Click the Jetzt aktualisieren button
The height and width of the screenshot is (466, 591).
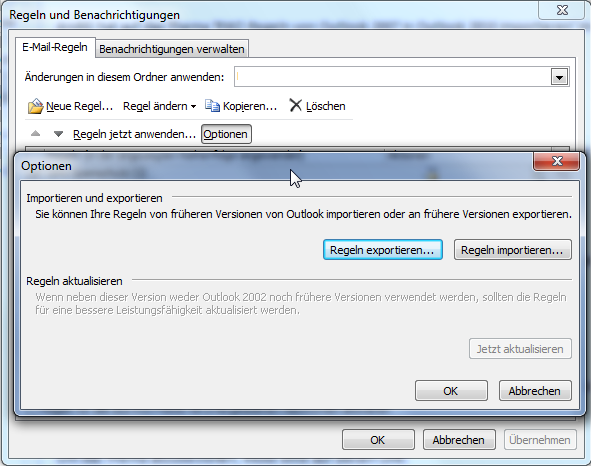[x=520, y=349]
